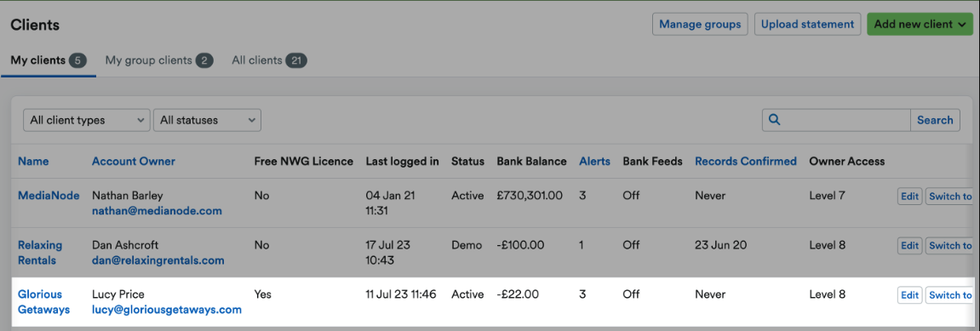
Task: Edit the Glorious Getaways client
Action: click(x=909, y=294)
